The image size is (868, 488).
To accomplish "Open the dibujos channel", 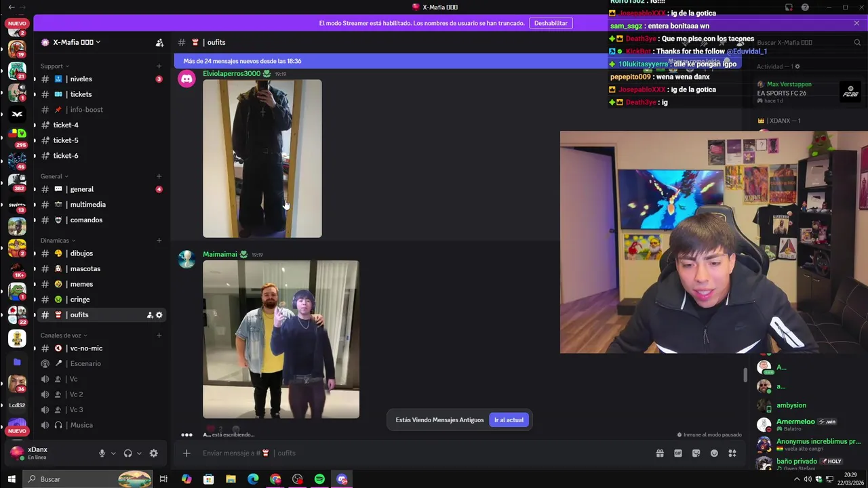I will [x=100, y=253].
